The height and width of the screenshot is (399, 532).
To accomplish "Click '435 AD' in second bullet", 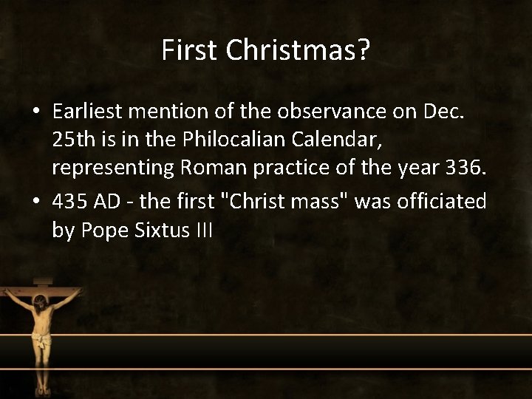I will point(86,201).
